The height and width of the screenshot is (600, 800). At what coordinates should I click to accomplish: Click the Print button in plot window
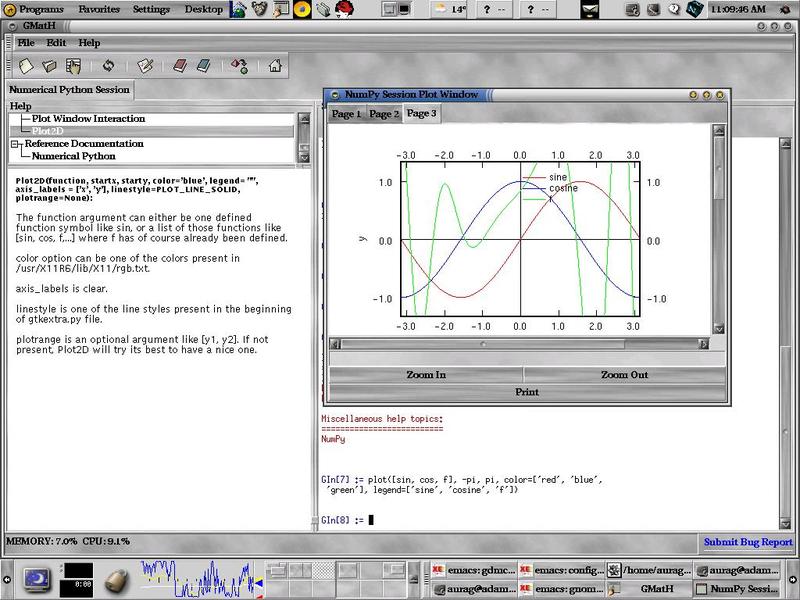pos(527,392)
